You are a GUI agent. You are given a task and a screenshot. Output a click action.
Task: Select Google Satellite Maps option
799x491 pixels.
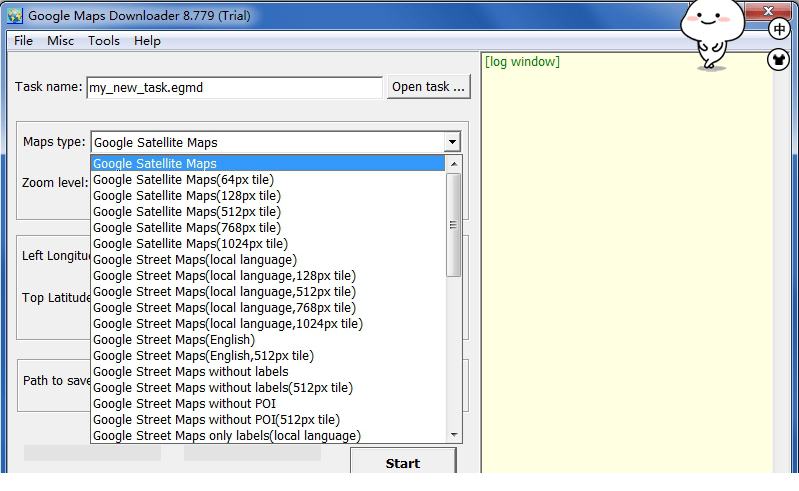(268, 163)
